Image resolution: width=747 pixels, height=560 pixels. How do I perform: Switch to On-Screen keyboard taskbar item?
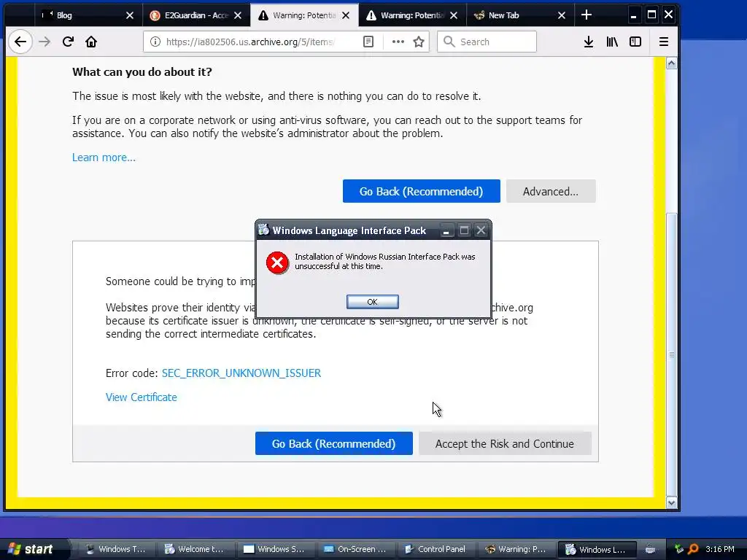[354, 549]
